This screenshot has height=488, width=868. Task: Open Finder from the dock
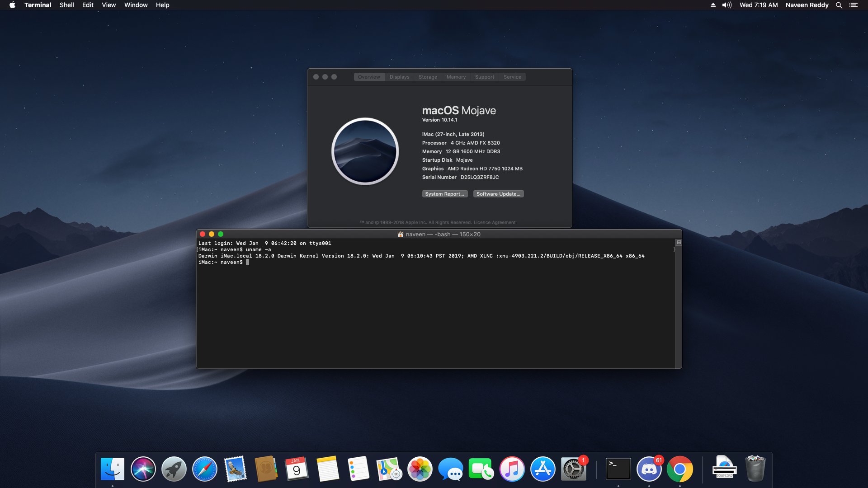pyautogui.click(x=112, y=469)
